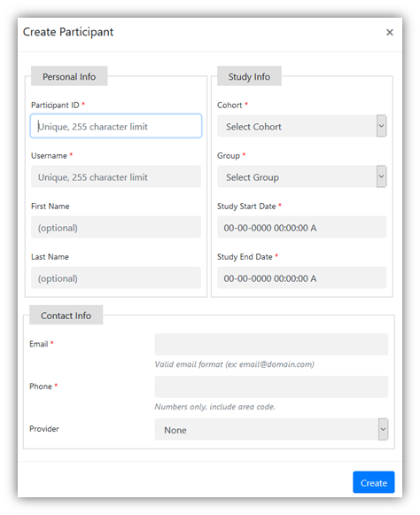This screenshot has height=515, width=420.
Task: Click the Personal Info section header
Action: click(69, 76)
